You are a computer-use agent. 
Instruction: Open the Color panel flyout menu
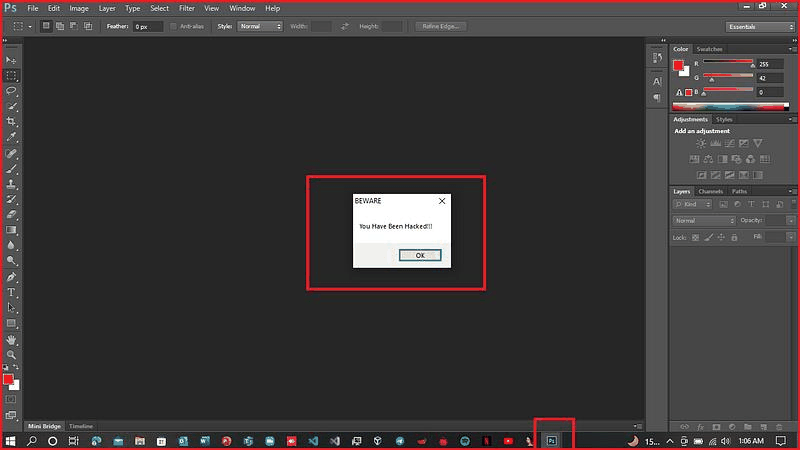[792, 49]
